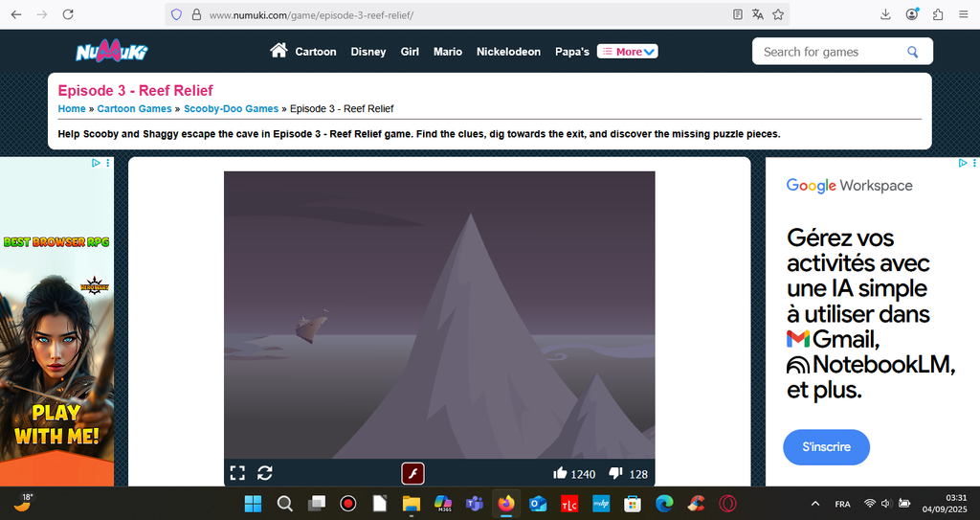Open the Papa's games category
Image resolution: width=980 pixels, height=520 pixels.
pyautogui.click(x=572, y=52)
